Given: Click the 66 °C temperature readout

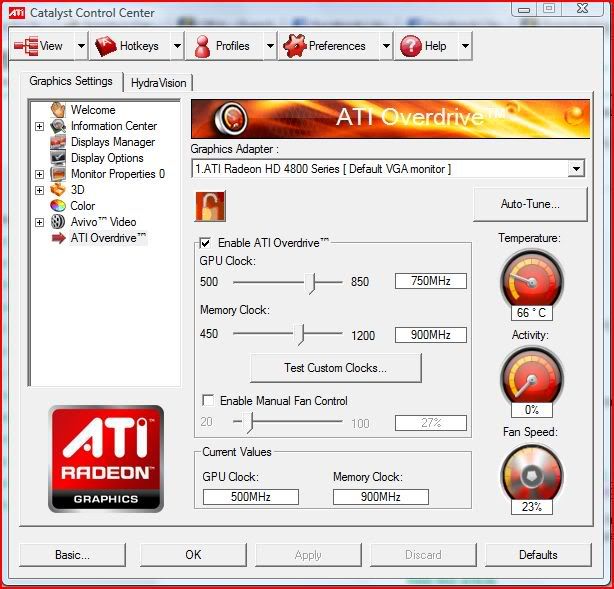Looking at the screenshot, I should [532, 313].
